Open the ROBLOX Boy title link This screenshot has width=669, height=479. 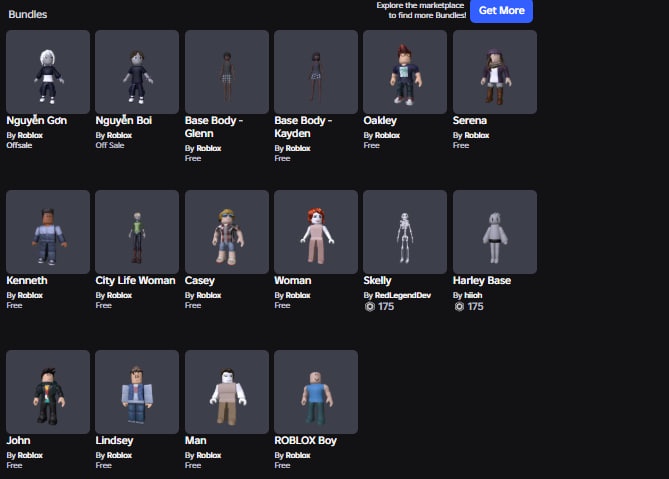[x=305, y=441]
